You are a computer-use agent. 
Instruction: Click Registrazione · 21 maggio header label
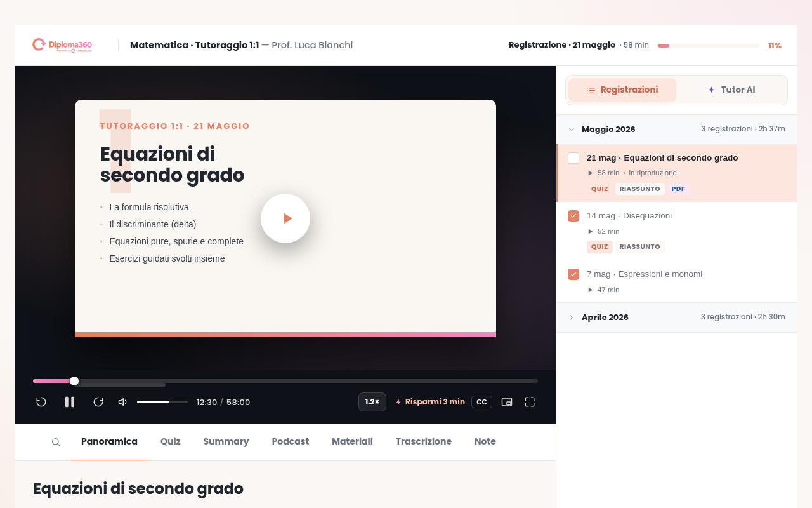click(x=562, y=45)
